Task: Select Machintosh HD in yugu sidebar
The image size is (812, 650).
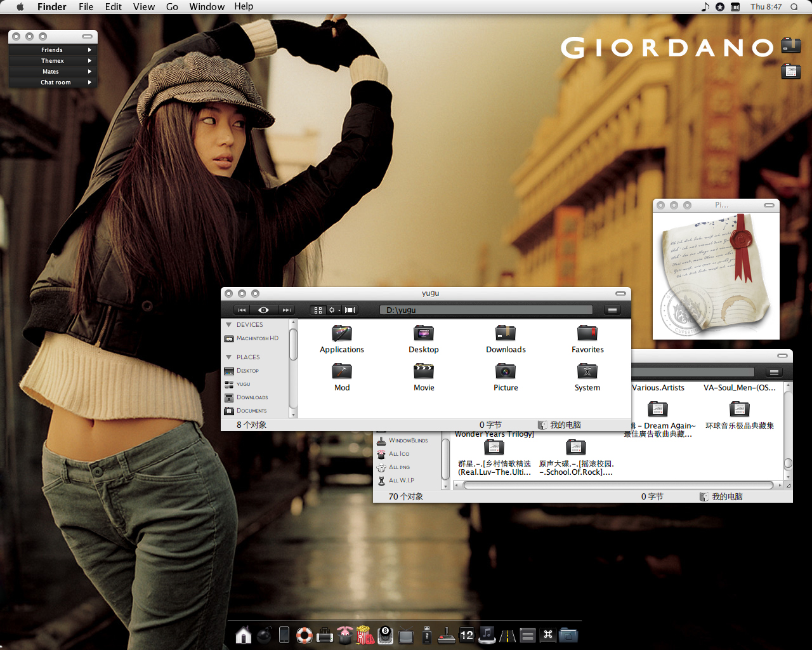Action: coord(252,338)
